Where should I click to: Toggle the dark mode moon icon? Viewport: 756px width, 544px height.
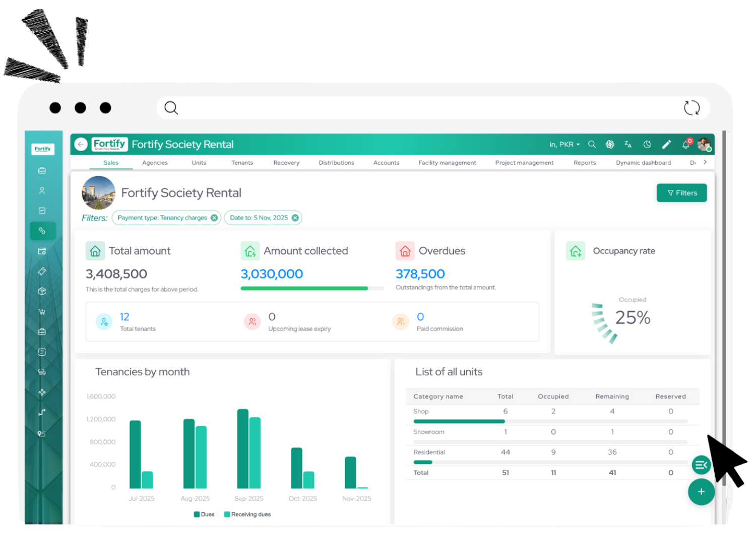pyautogui.click(x=647, y=145)
